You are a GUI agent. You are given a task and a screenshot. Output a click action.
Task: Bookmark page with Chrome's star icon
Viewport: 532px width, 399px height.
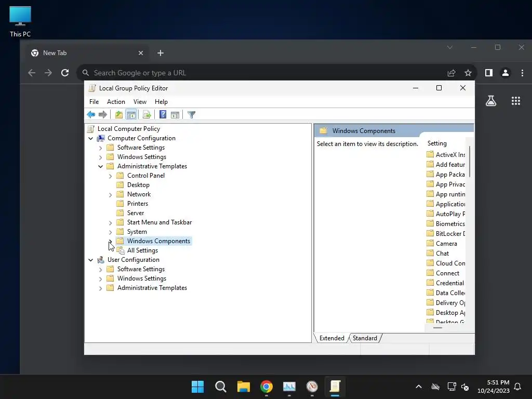[468, 73]
